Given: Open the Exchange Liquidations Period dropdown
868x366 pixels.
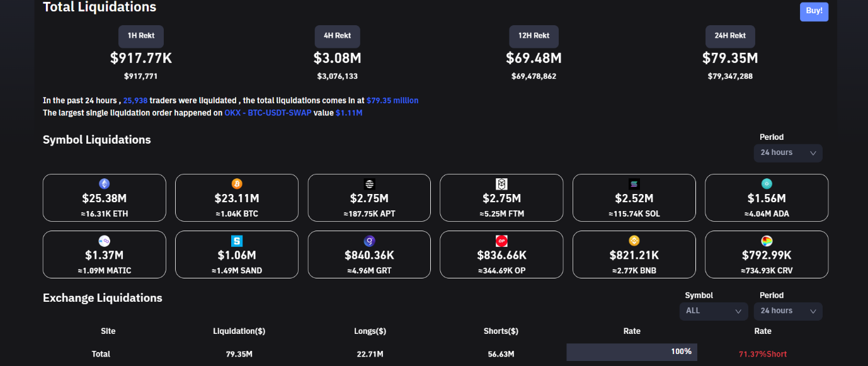Looking at the screenshot, I should pos(788,311).
